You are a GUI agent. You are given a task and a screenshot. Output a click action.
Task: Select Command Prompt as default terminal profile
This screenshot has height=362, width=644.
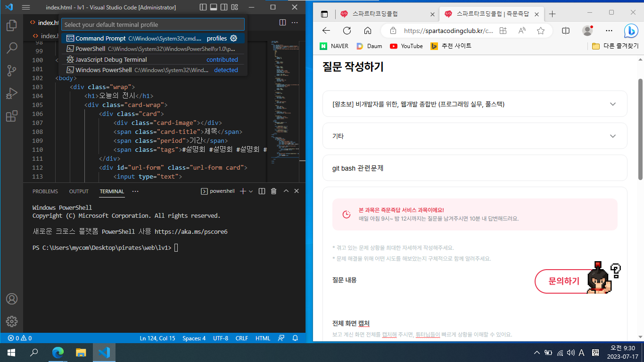153,38
